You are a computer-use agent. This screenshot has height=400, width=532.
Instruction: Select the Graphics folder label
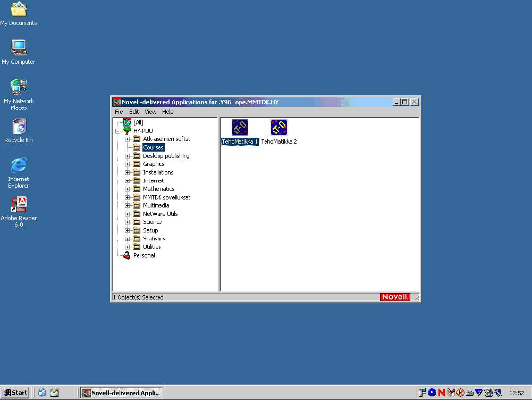click(154, 164)
